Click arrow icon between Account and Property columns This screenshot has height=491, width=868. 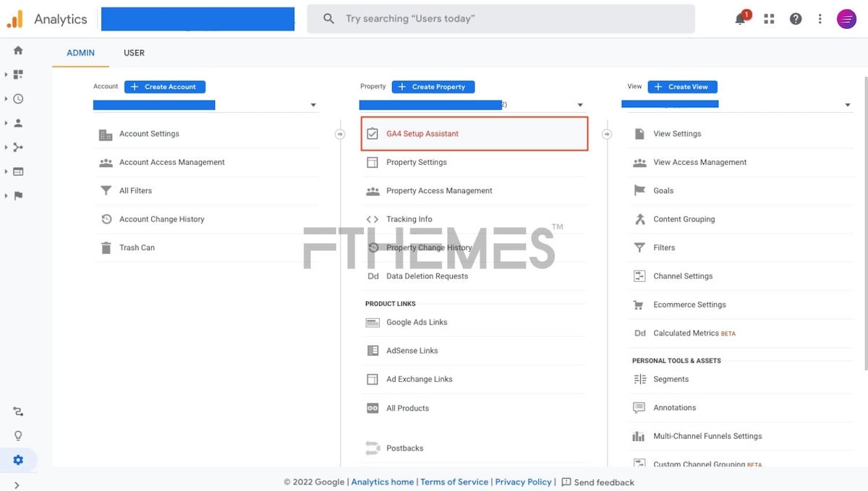pos(340,134)
